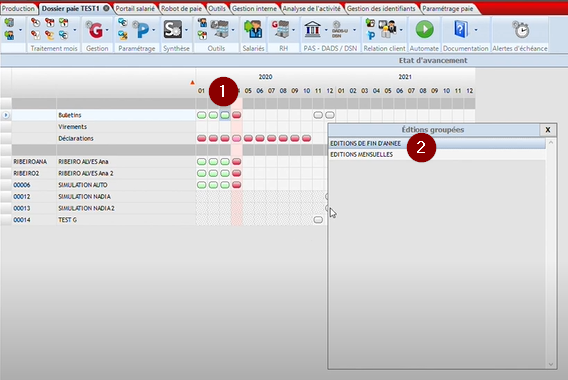Click the small person icon atop Outils group
This screenshot has height=380, width=568.
(x=202, y=23)
